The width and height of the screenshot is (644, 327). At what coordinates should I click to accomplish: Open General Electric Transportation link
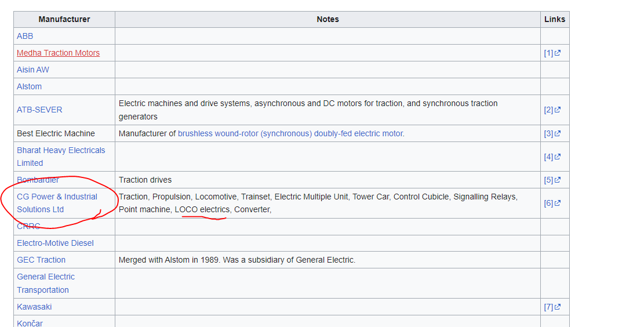pos(46,284)
